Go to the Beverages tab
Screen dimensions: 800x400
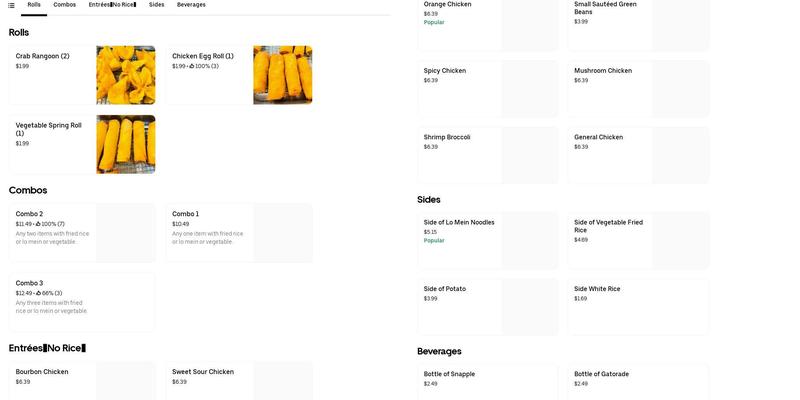click(191, 5)
